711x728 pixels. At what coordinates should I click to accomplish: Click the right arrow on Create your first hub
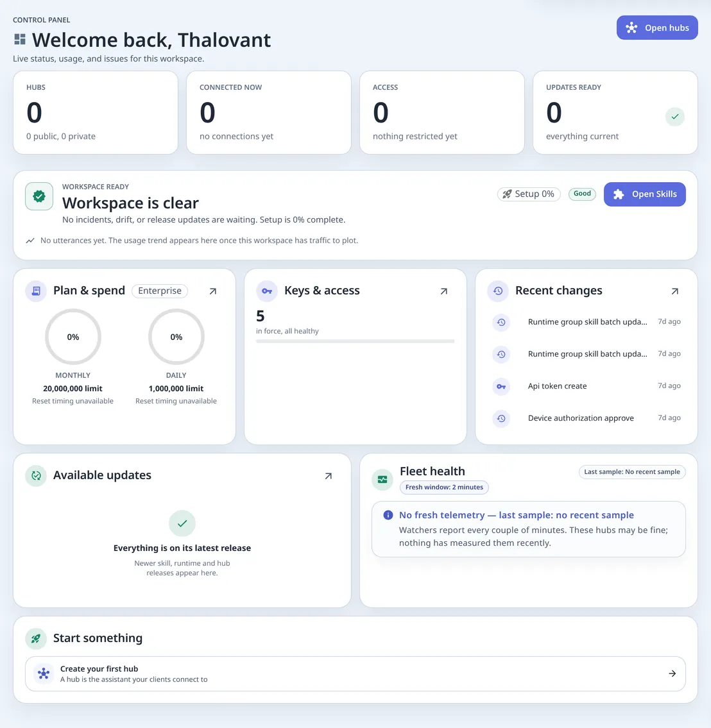(x=672, y=673)
